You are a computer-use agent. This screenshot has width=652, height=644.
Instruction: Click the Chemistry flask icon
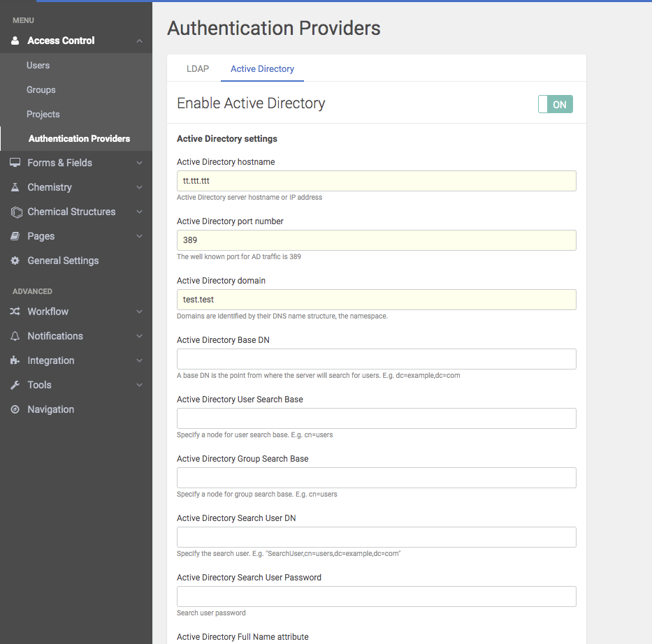click(x=15, y=187)
